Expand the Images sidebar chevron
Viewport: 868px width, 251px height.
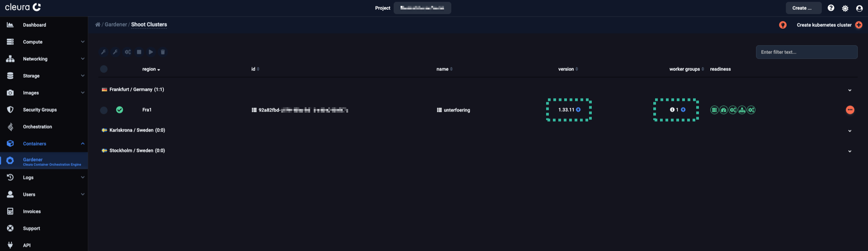click(x=82, y=93)
